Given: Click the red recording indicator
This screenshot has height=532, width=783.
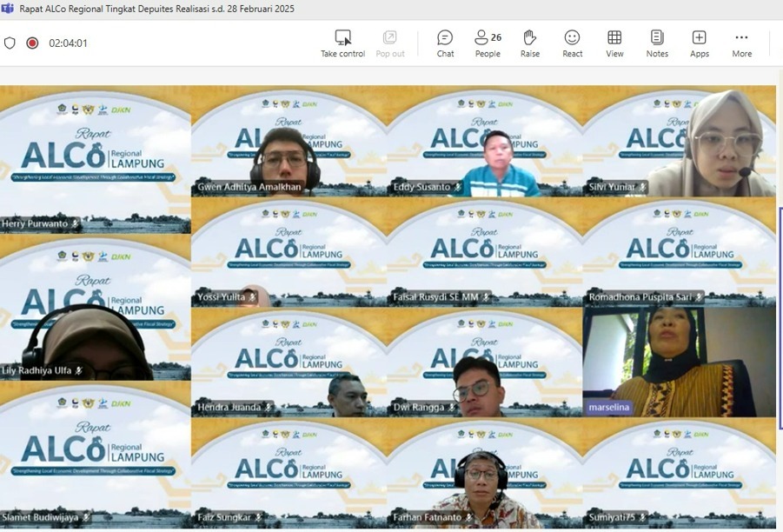Looking at the screenshot, I should click(32, 43).
